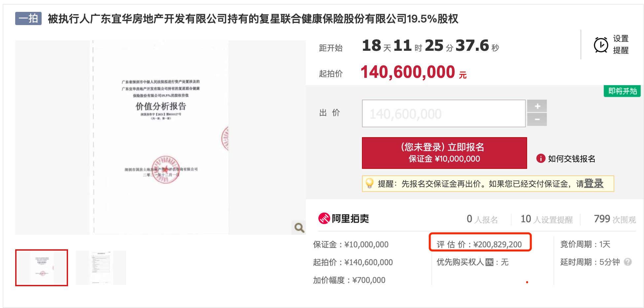Viewport: 644px width, 308px height.
Task: Increase bid with the plus button
Action: (x=537, y=106)
